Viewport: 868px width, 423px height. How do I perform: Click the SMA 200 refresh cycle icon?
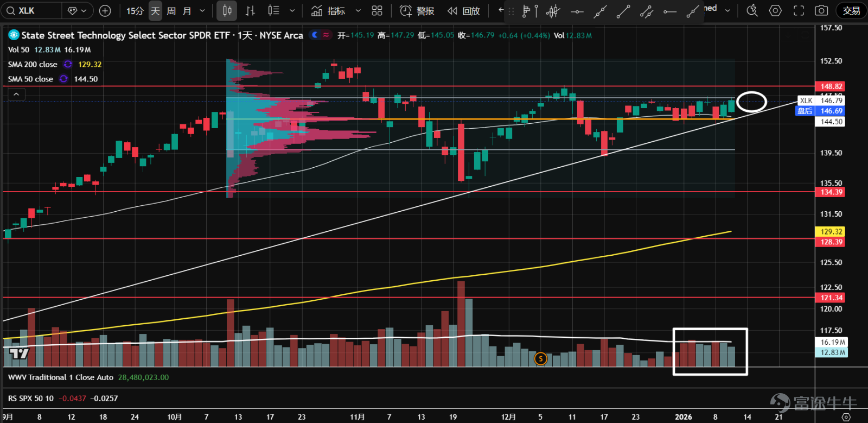tap(68, 65)
